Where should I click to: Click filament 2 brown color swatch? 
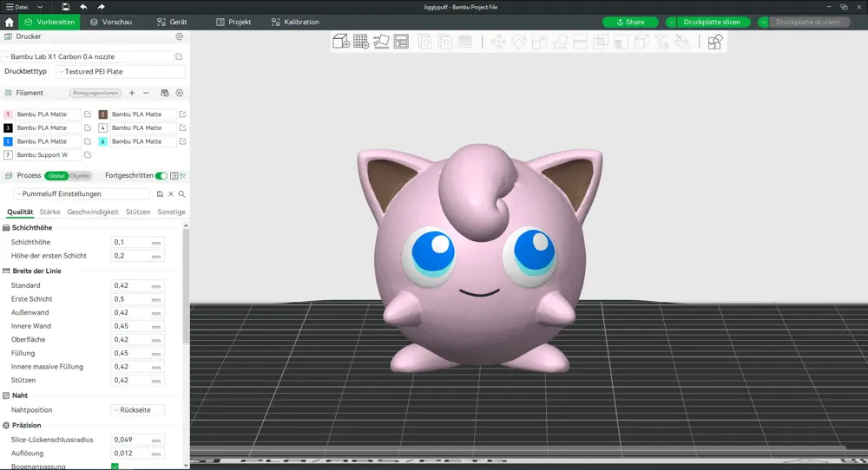(103, 114)
